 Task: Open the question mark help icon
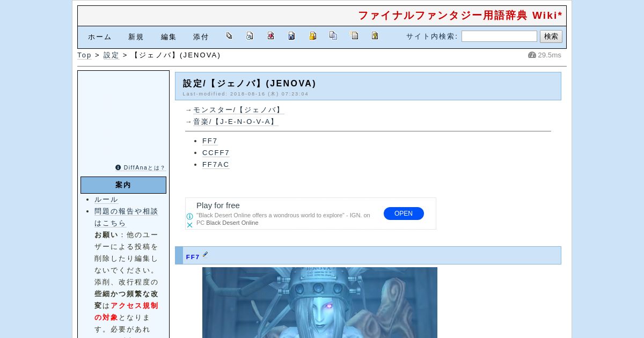pos(375,35)
